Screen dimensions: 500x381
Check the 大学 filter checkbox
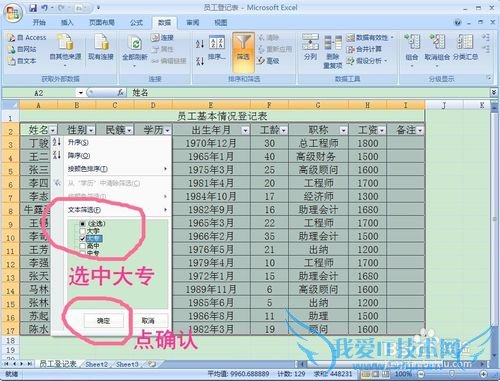[x=82, y=231]
